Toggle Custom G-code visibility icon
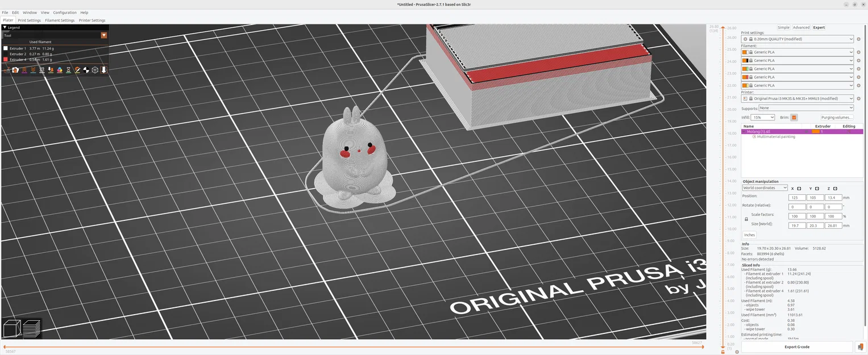 [x=77, y=70]
